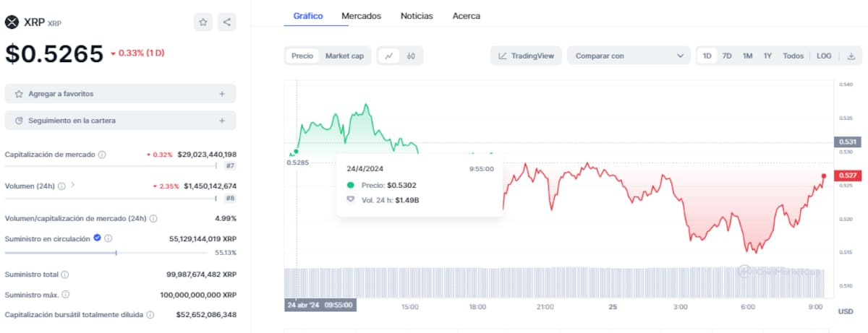Click info icon beside Capitalización de mercado
868x333 pixels.
pyautogui.click(x=102, y=155)
